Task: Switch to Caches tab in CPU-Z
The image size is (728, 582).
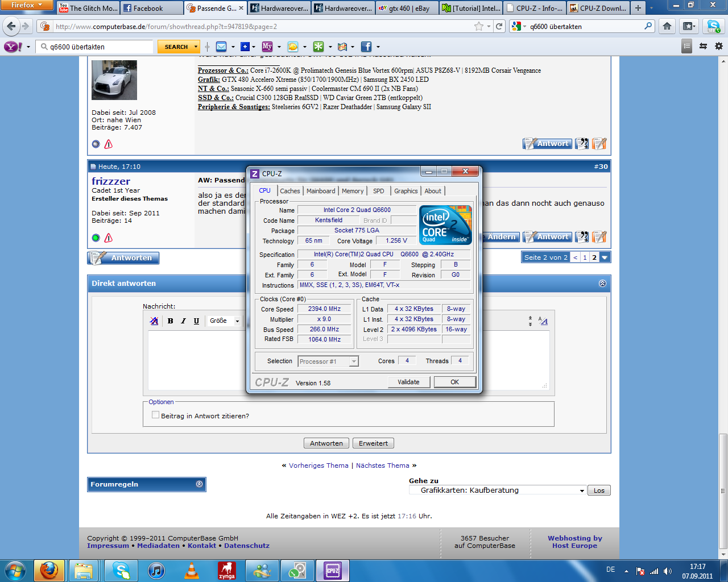Action: pos(289,191)
